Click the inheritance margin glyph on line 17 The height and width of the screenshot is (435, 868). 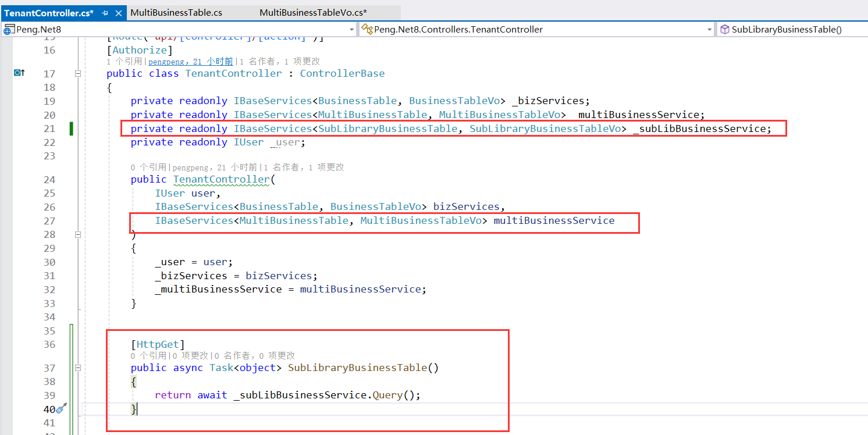[19, 73]
